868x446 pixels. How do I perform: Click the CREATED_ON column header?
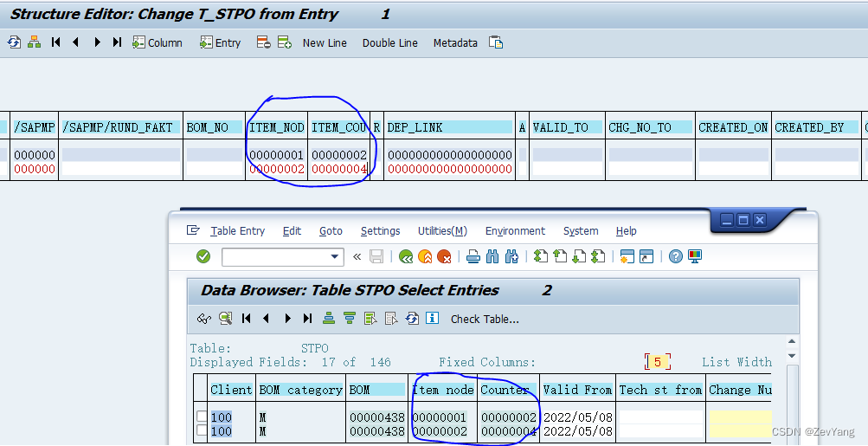(733, 127)
